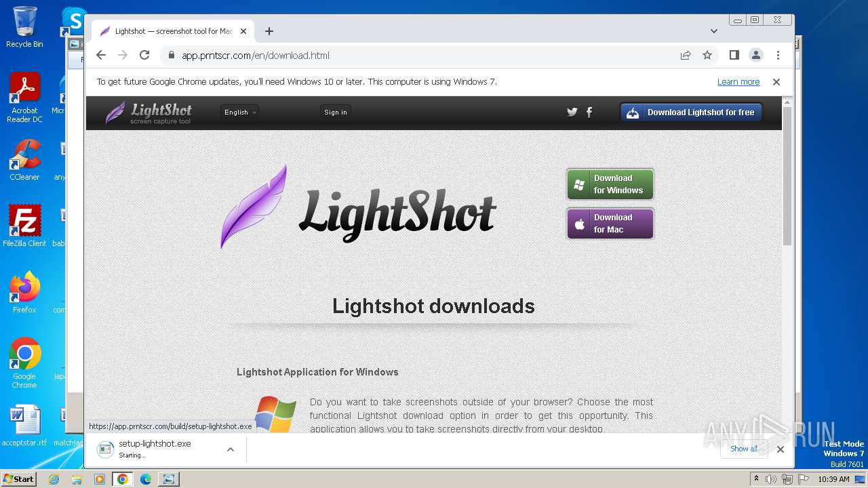
Task: Open the acceptstar.rtf desktop file
Action: coord(24,426)
